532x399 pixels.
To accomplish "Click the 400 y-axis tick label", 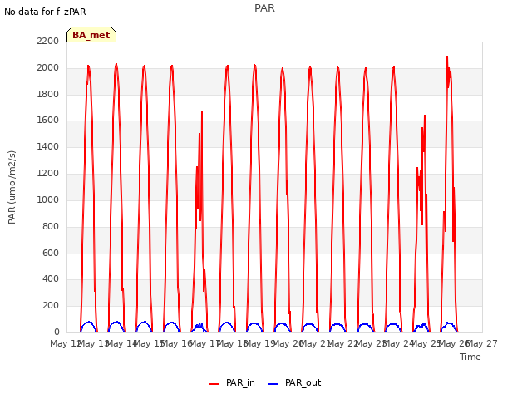I will (x=51, y=279).
